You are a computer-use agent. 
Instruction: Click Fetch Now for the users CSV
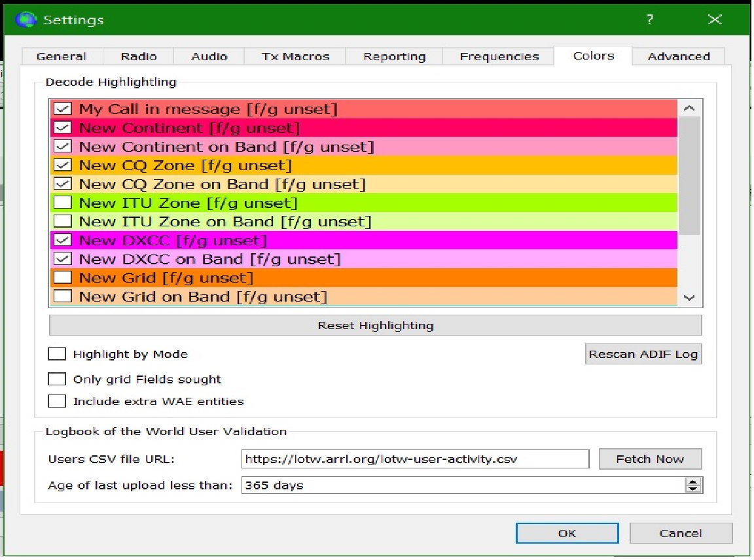(x=650, y=459)
